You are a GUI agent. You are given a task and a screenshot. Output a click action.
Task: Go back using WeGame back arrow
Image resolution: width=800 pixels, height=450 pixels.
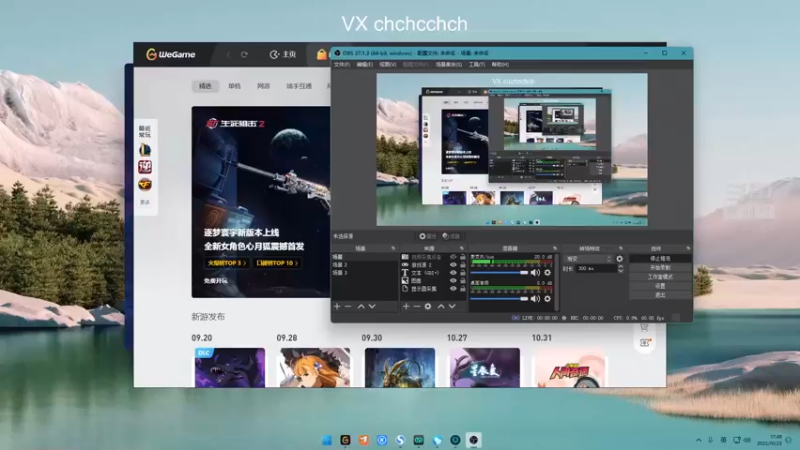click(x=228, y=55)
